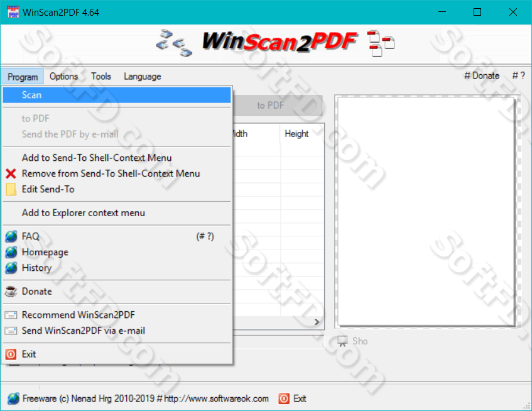Click the presentation icon beside Sho
Viewport: 532px width, 411px height.
pyautogui.click(x=343, y=341)
